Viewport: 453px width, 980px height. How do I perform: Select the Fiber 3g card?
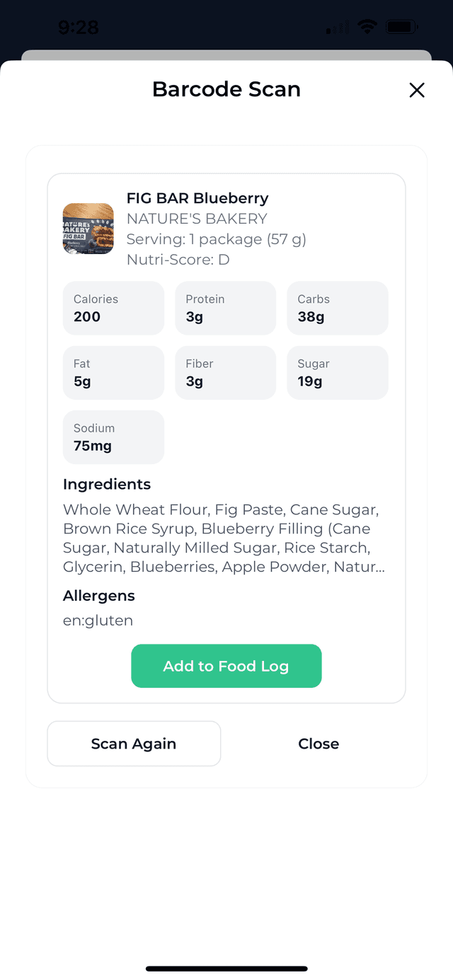(x=225, y=372)
